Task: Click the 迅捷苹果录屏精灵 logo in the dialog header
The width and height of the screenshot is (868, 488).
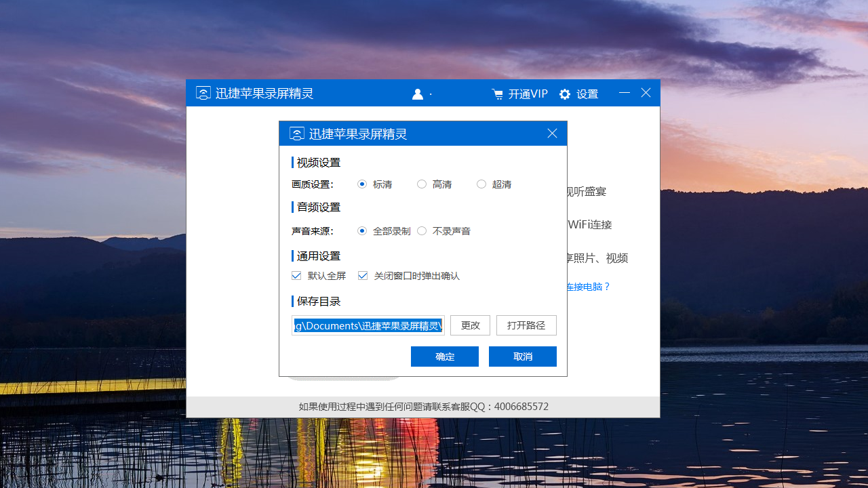Action: (x=296, y=134)
